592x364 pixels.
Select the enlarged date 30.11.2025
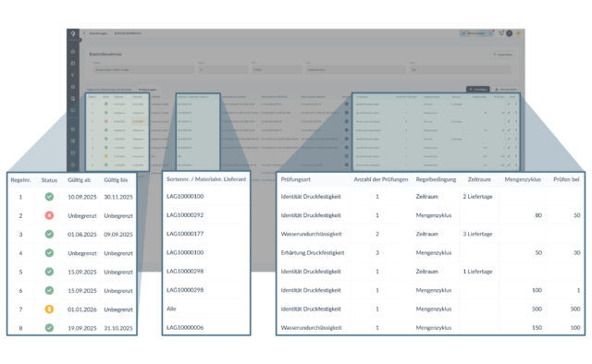(x=118, y=197)
